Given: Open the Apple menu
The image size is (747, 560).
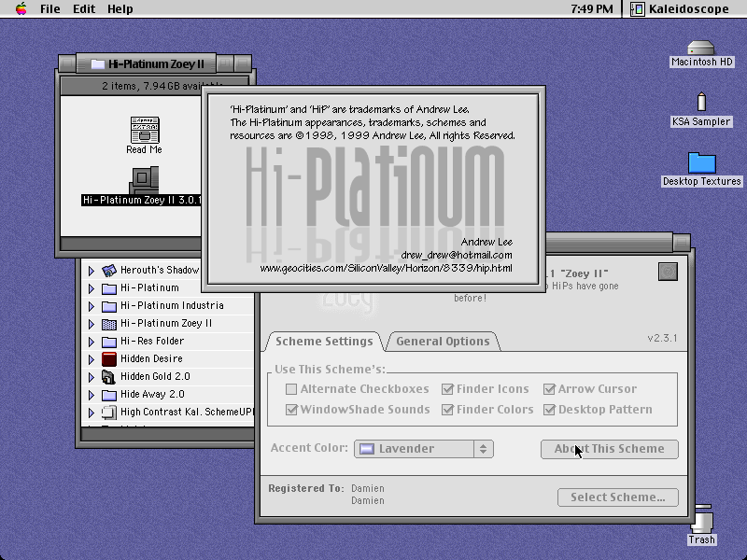Looking at the screenshot, I should 21,8.
